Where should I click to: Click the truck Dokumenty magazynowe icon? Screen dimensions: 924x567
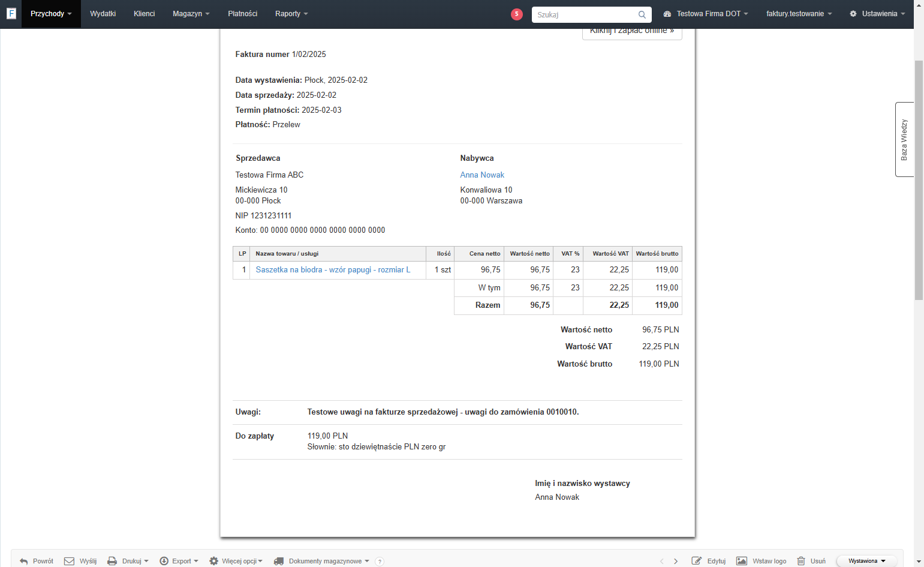click(x=279, y=561)
